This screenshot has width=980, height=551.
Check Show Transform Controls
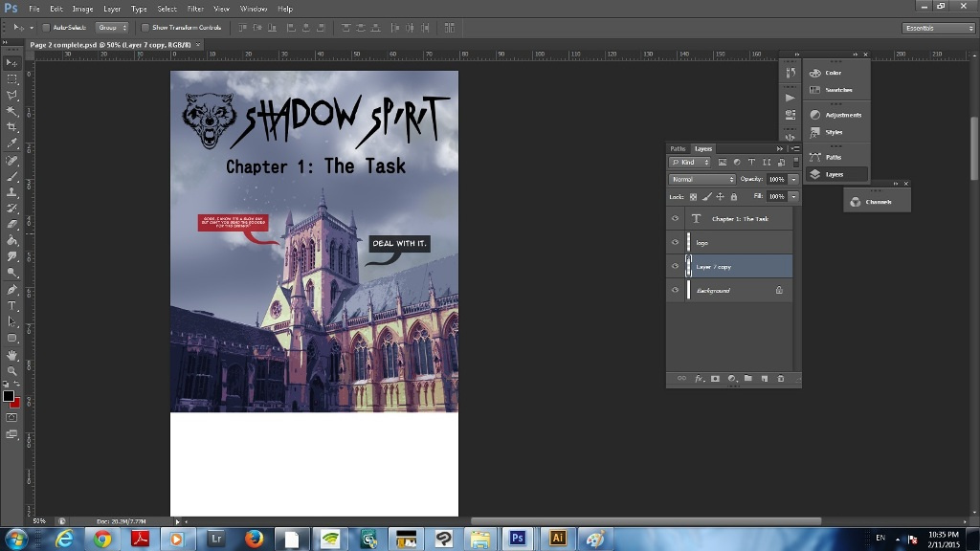(x=145, y=28)
